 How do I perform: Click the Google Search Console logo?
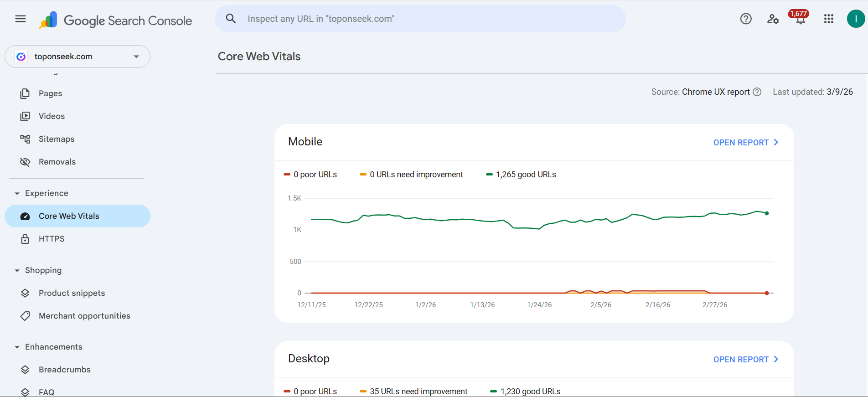tap(115, 20)
